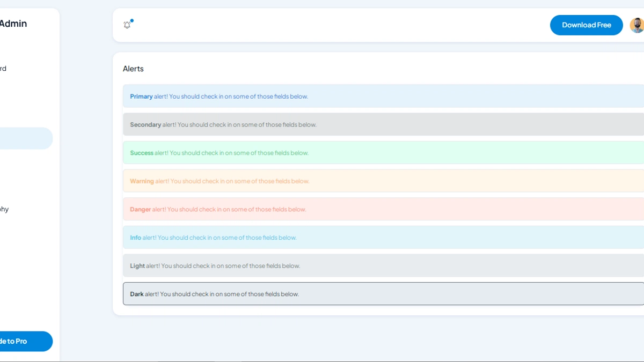Open the notifications bell icon

coord(127,25)
